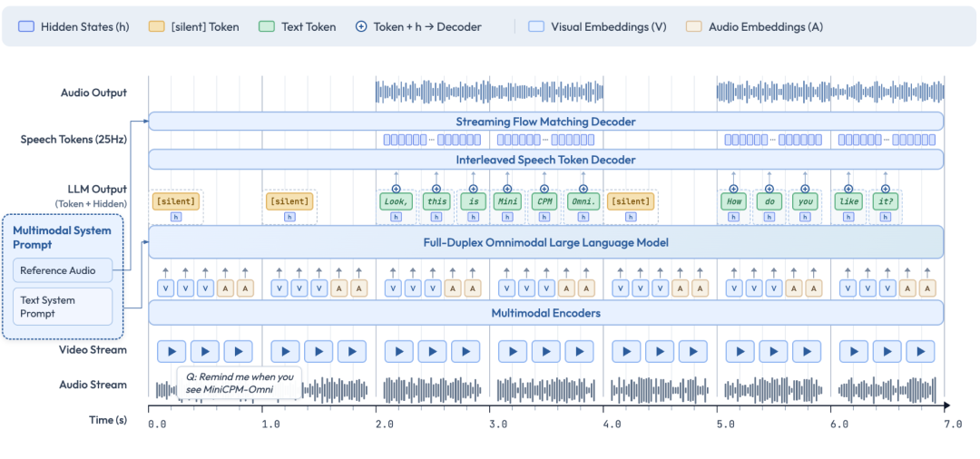The height and width of the screenshot is (459, 980).
Task: Click the Audio Embeddings (A) legend swatch
Action: (x=694, y=27)
